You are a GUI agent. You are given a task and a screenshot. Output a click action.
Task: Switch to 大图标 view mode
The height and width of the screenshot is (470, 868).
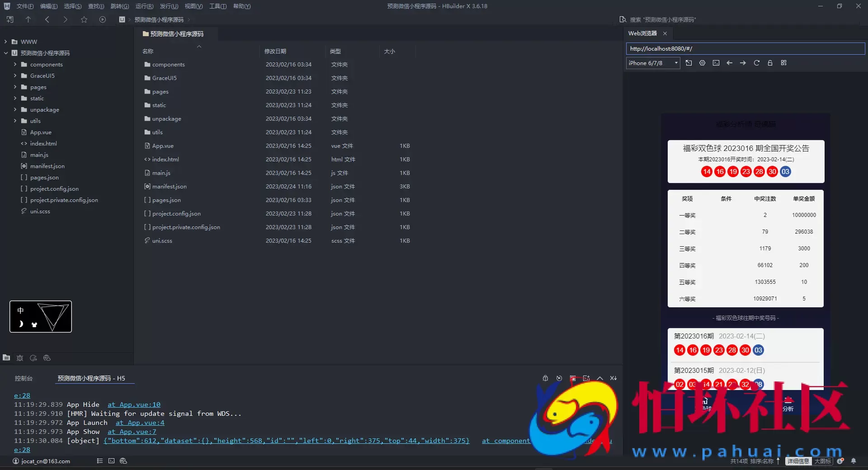(822, 461)
